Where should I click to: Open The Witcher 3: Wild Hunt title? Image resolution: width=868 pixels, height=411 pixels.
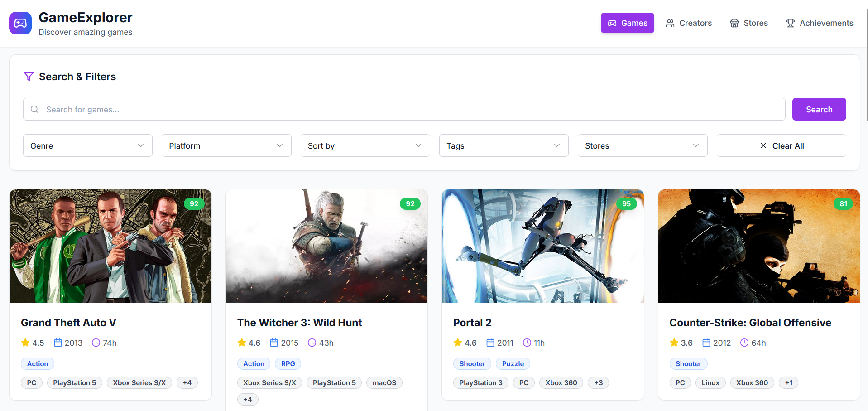(299, 323)
